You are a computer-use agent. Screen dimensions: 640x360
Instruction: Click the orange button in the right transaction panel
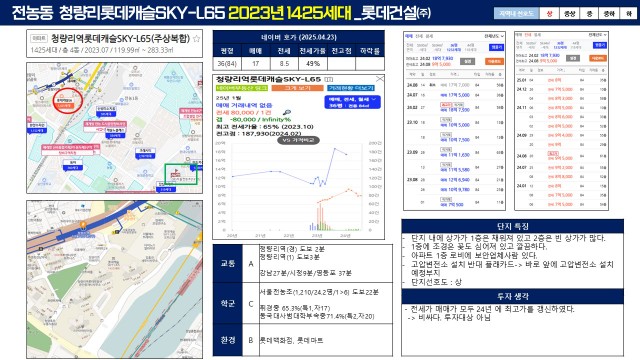tap(598, 58)
